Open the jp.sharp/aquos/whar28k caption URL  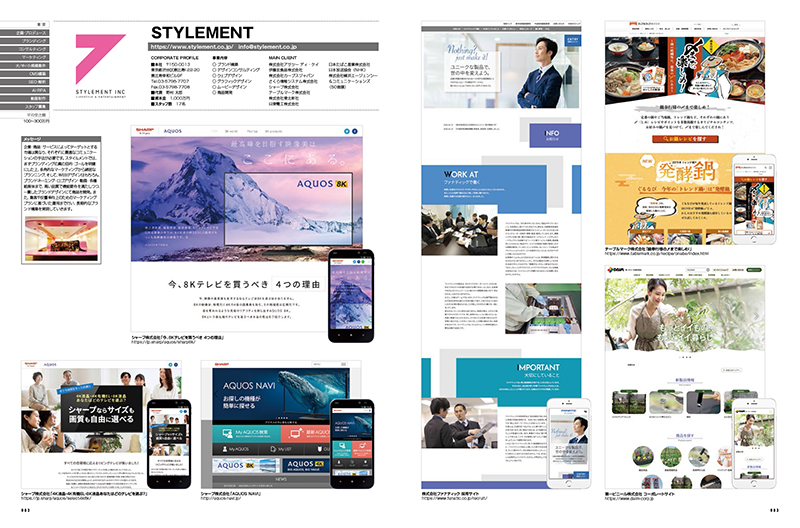163,342
